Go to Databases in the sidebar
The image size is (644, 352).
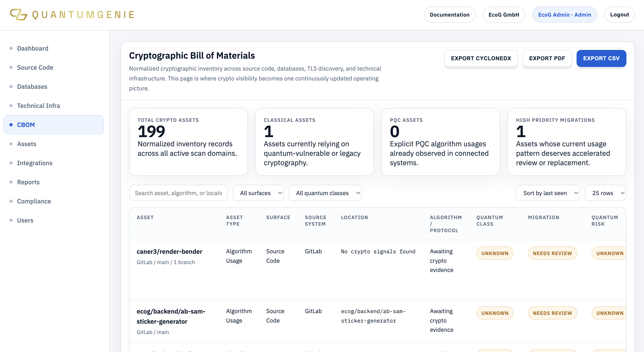coord(32,87)
